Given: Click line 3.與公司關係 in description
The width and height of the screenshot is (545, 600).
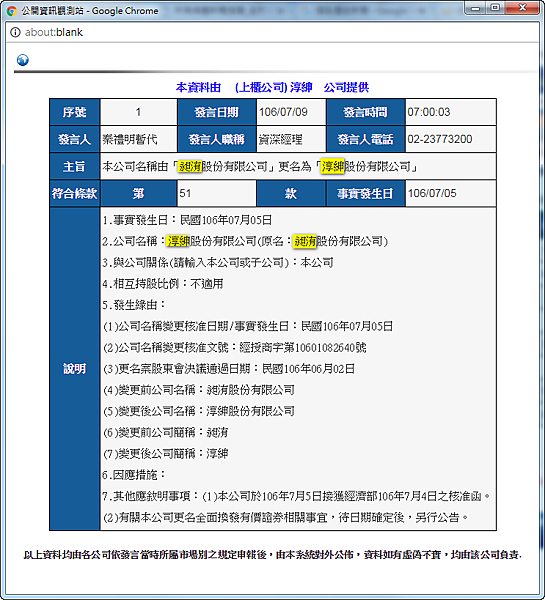Looking at the screenshot, I should (x=218, y=262).
